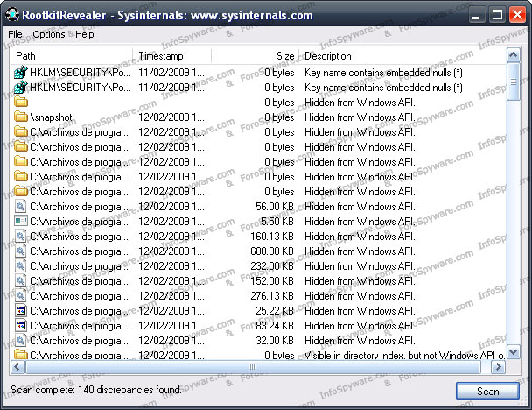Click the application icon in the 83.24 KB row
This screenshot has width=532, height=410.
[21, 325]
